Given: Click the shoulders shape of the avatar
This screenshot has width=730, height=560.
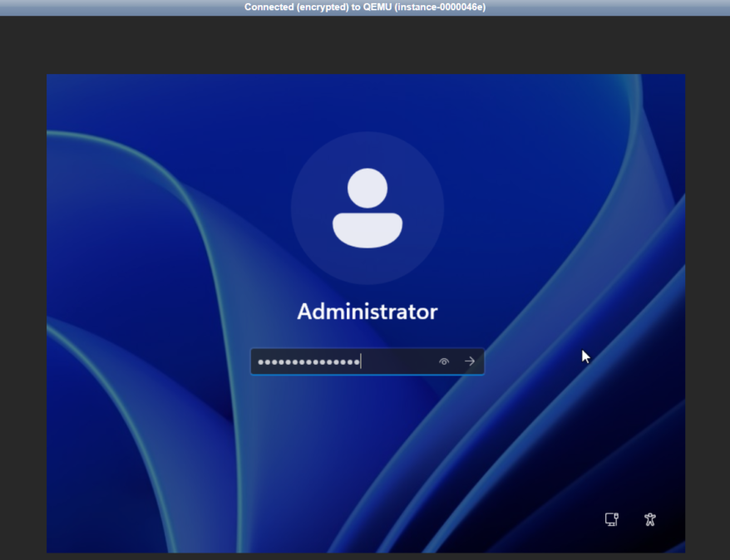Looking at the screenshot, I should point(367,230).
